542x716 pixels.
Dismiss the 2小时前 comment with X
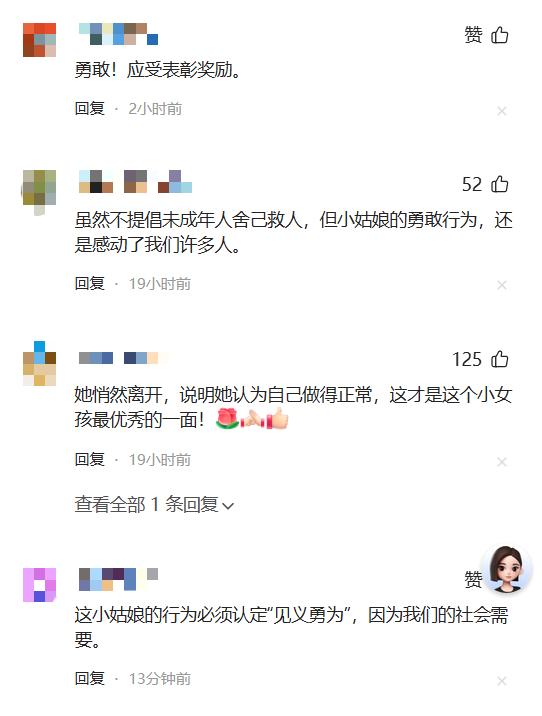click(502, 111)
